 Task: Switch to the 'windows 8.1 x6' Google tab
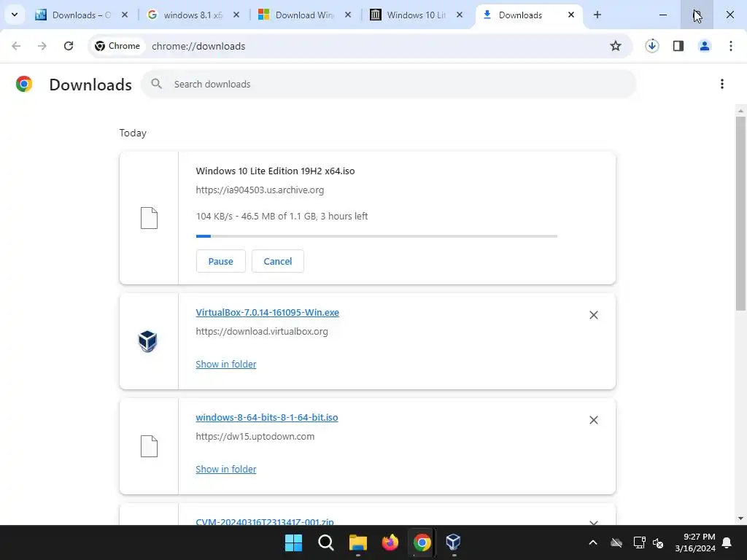192,15
